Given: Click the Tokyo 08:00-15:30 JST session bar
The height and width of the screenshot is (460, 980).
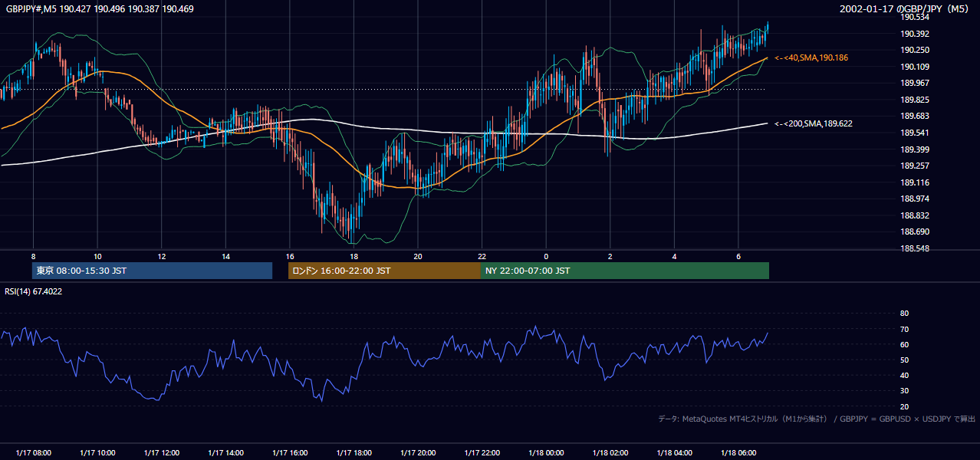Looking at the screenshot, I should [x=152, y=271].
